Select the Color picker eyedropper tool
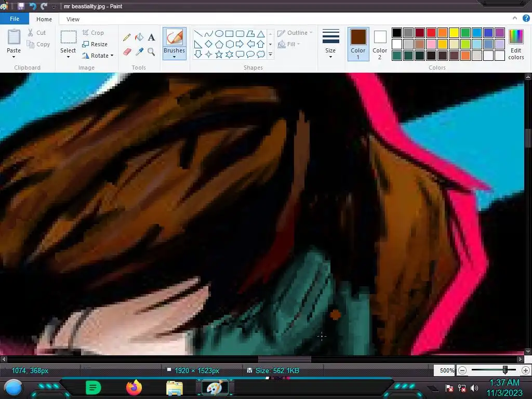 [139, 51]
